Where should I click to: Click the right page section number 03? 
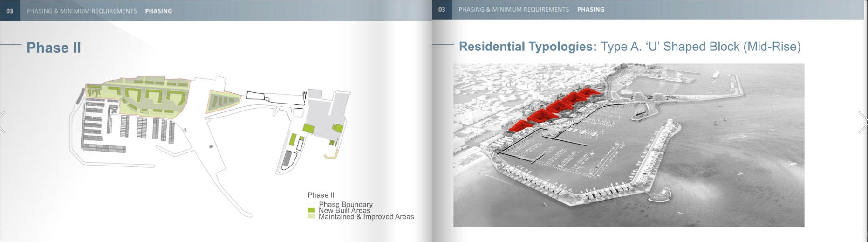[442, 9]
